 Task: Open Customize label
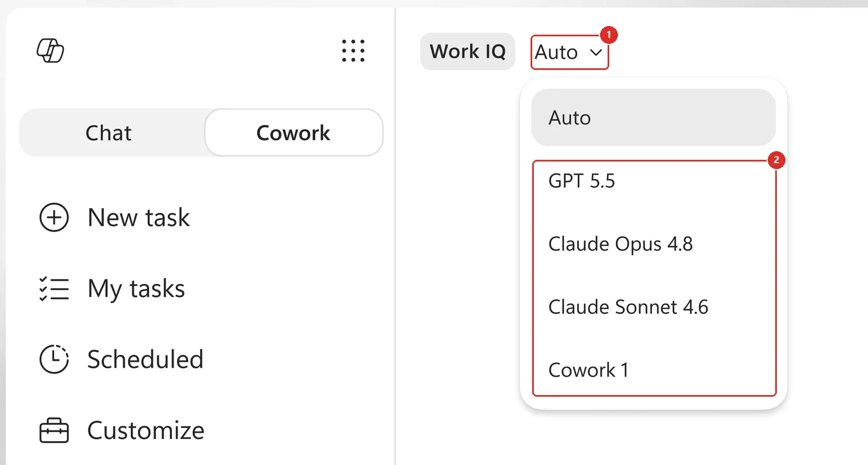[x=146, y=430]
